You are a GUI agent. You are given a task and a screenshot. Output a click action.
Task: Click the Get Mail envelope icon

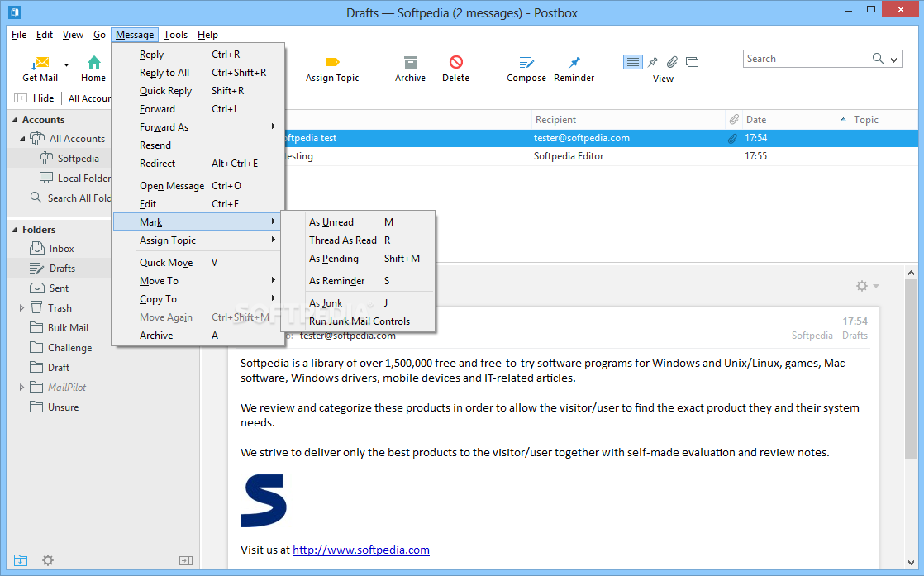click(x=41, y=62)
